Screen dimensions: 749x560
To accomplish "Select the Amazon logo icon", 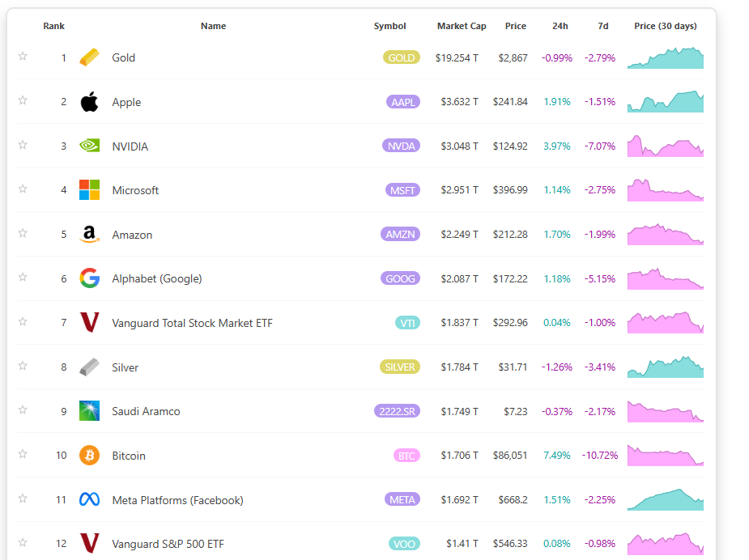I will point(90,235).
